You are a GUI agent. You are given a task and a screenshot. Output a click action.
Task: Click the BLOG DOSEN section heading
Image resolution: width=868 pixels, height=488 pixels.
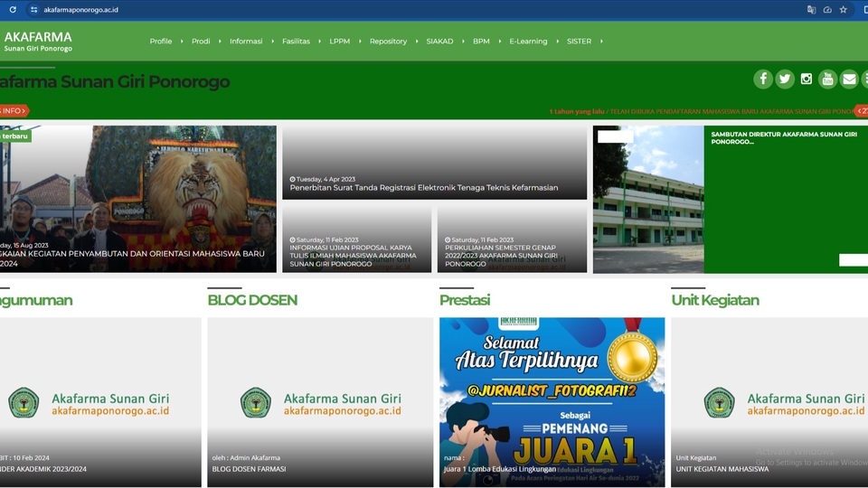(x=252, y=300)
